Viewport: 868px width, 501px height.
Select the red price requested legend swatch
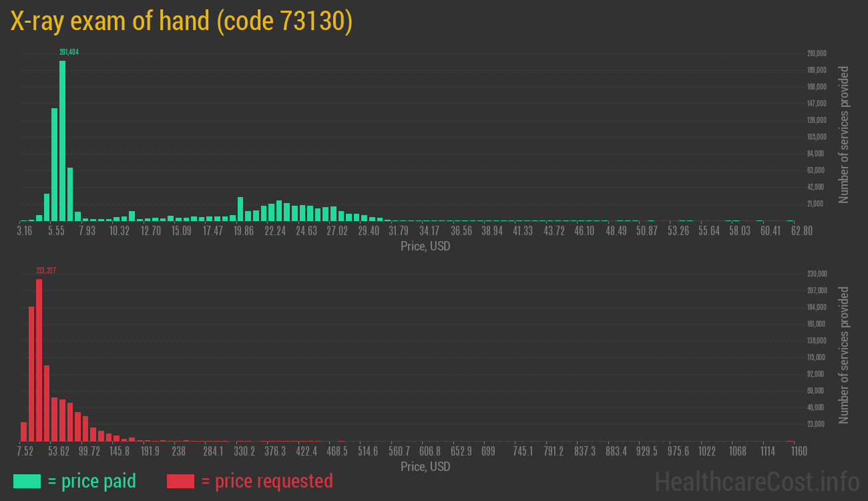[x=180, y=481]
